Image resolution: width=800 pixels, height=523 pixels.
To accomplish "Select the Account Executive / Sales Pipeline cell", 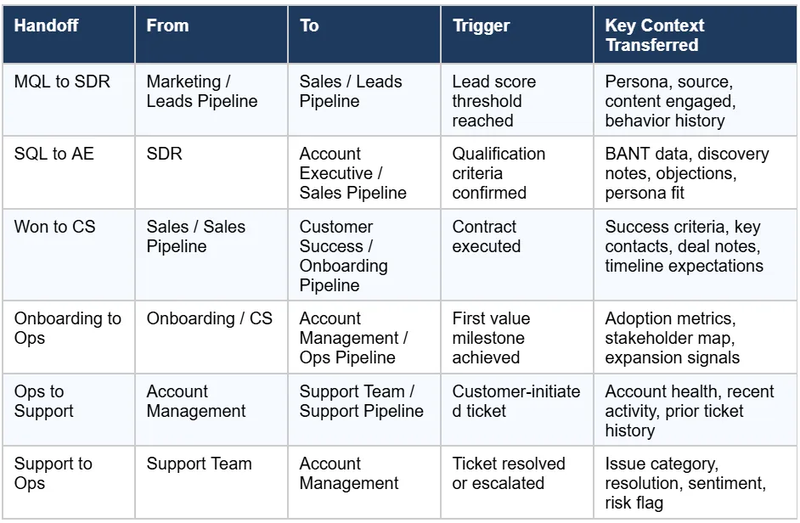I will click(x=353, y=173).
